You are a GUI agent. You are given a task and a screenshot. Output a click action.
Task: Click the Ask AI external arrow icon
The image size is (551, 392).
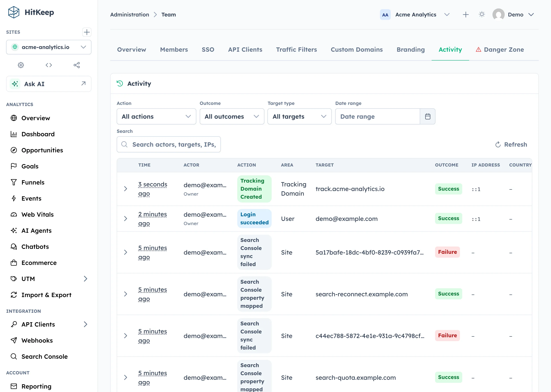83,83
